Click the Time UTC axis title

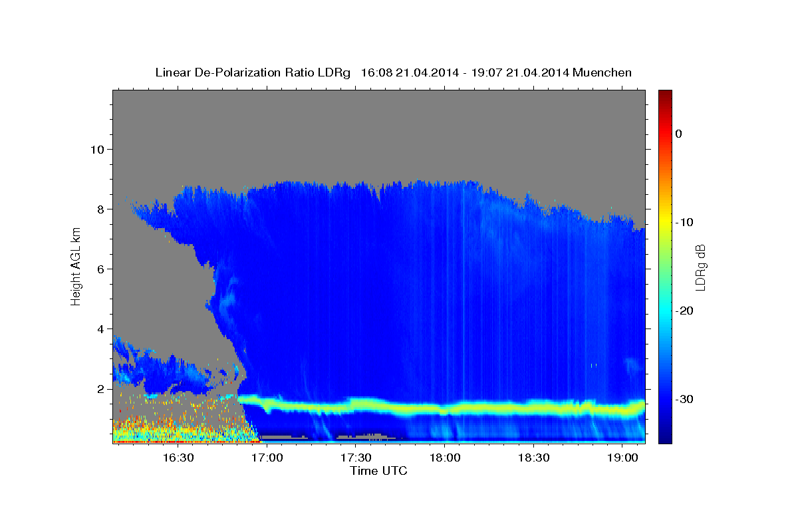378,471
